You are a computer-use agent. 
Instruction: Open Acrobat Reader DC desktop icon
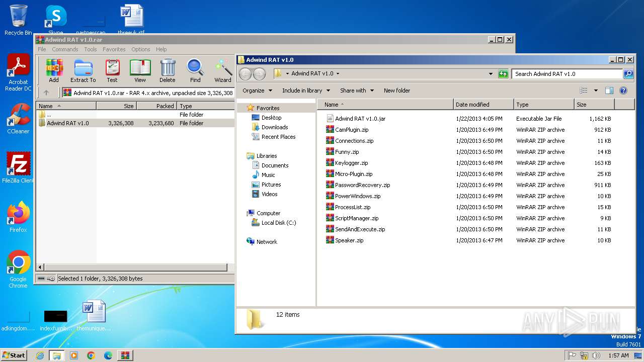click(19, 73)
